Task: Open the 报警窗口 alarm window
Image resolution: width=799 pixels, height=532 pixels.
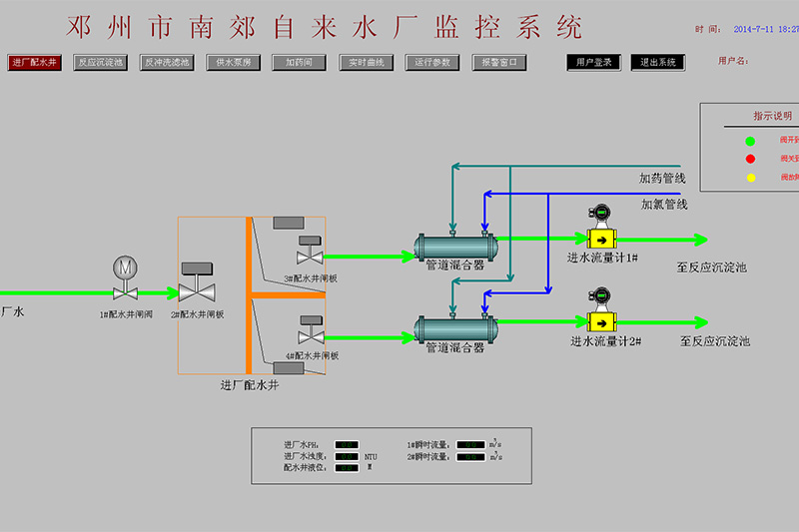Action: [x=498, y=62]
